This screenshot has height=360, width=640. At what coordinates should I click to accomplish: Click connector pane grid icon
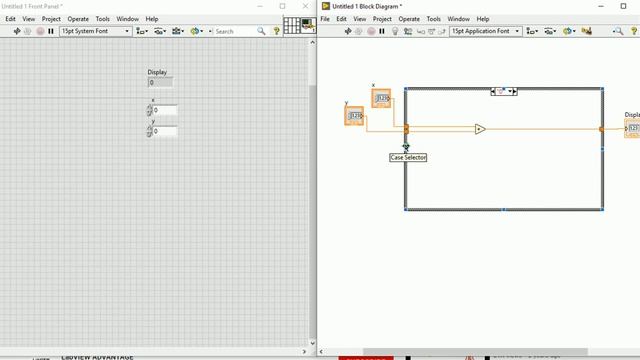pyautogui.click(x=291, y=25)
